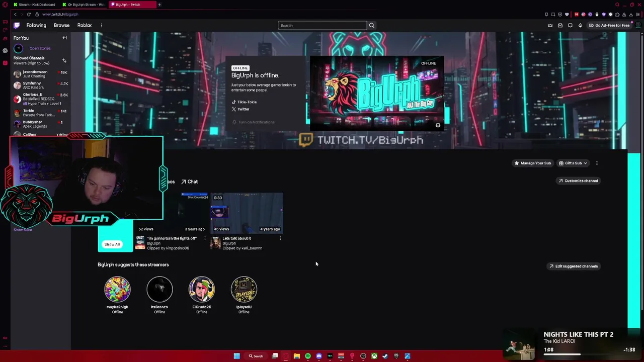
Task: Click Customize channel link
Action: point(578,181)
